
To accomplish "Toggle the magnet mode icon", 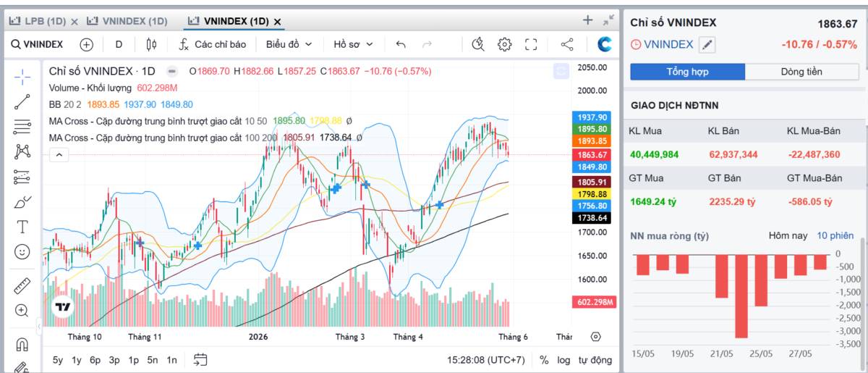I will click(x=22, y=344).
